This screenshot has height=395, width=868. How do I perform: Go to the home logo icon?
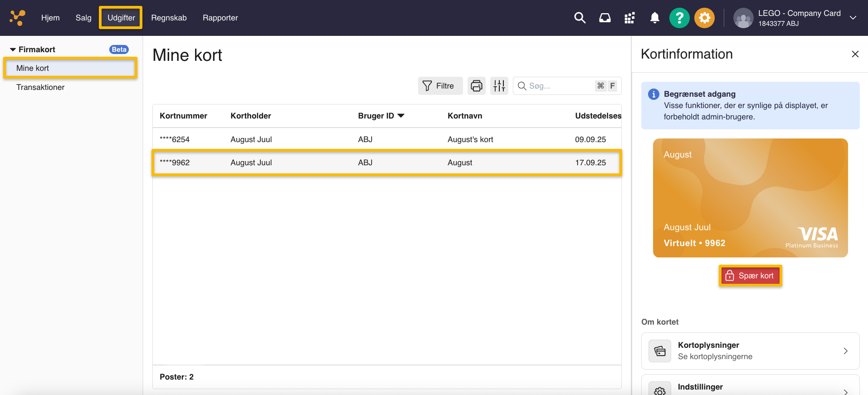pyautogui.click(x=18, y=18)
